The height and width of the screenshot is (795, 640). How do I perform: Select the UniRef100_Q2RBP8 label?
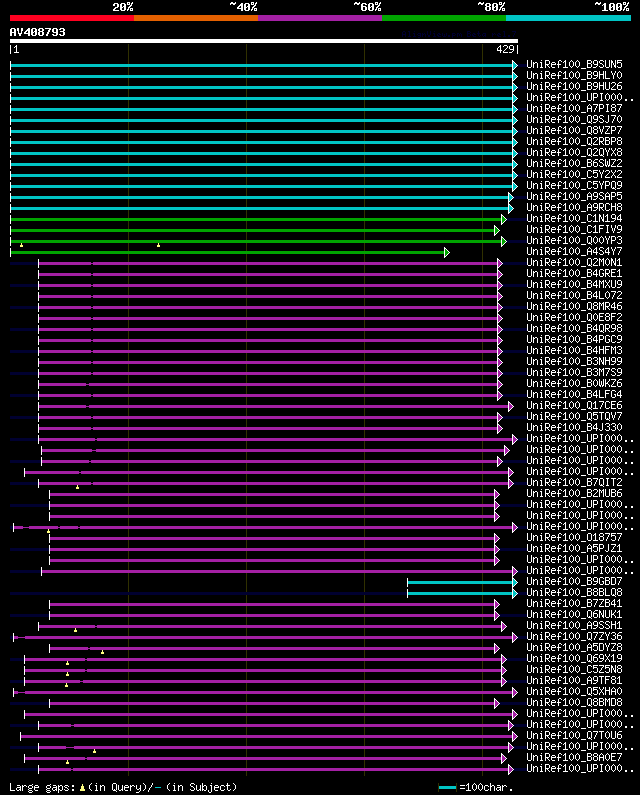[574, 141]
